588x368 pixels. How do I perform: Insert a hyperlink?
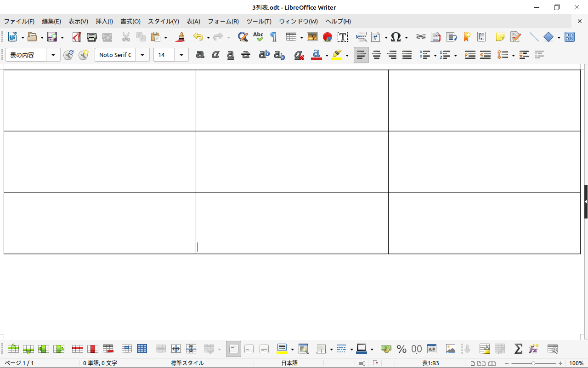421,37
